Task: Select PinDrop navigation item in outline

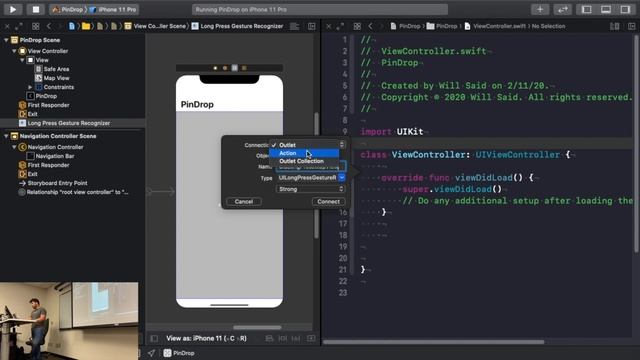Action: point(46,96)
